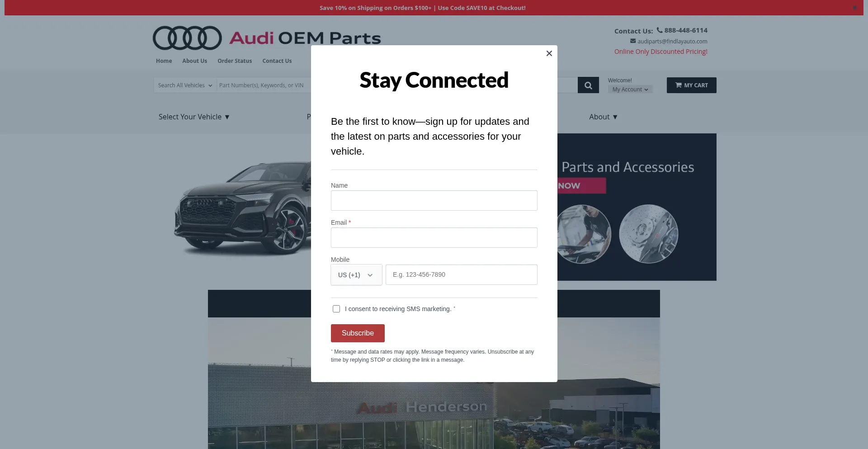Click the mobile number input field
The image size is (868, 449).
click(x=461, y=275)
